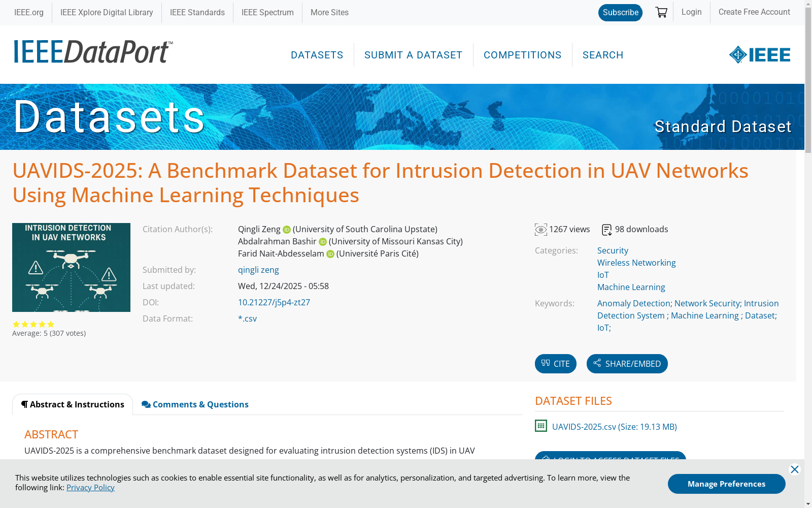Click the '98 downloads' text
The image size is (812, 508).
point(641,229)
